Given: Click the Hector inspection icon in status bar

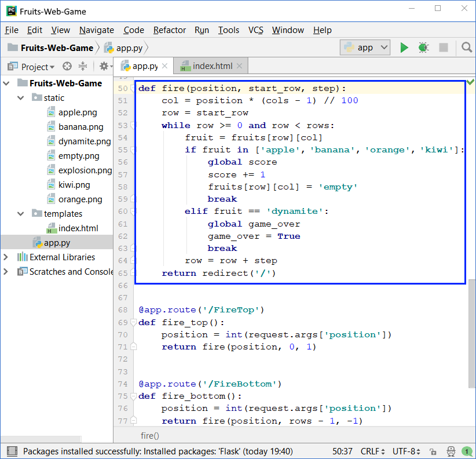Looking at the screenshot, I should coord(451,451).
